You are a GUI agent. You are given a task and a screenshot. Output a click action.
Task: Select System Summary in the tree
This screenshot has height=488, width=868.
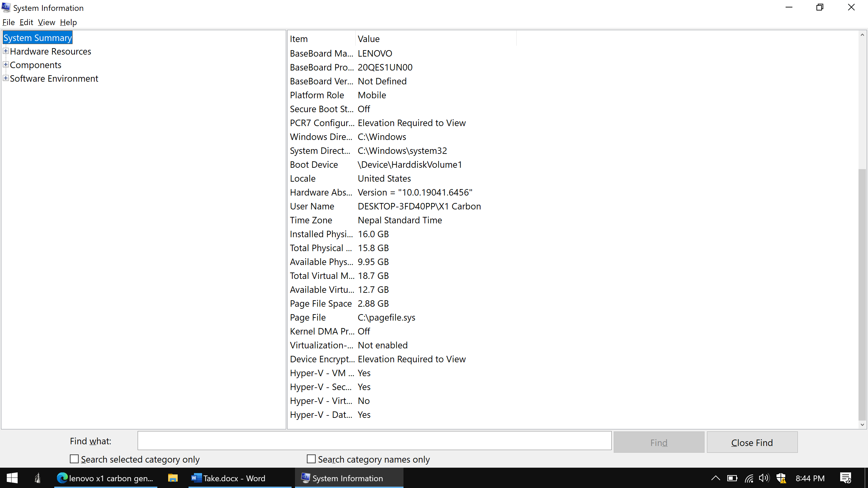[x=38, y=38]
